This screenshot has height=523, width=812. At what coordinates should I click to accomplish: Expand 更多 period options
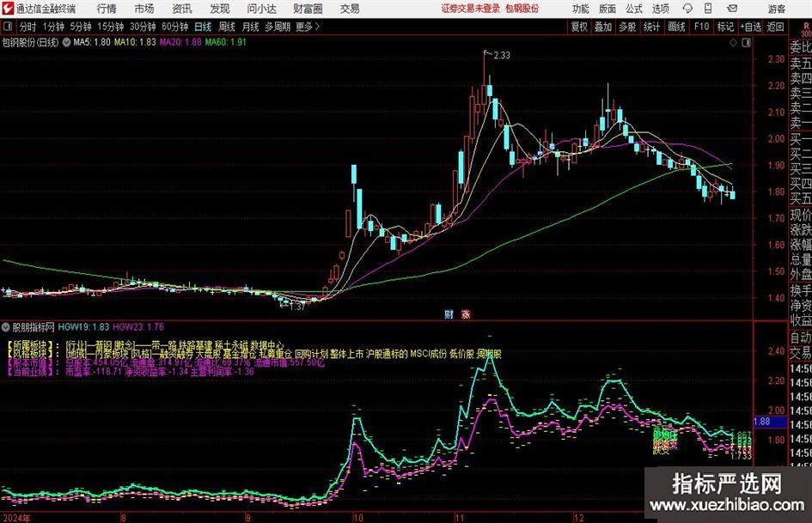308,27
